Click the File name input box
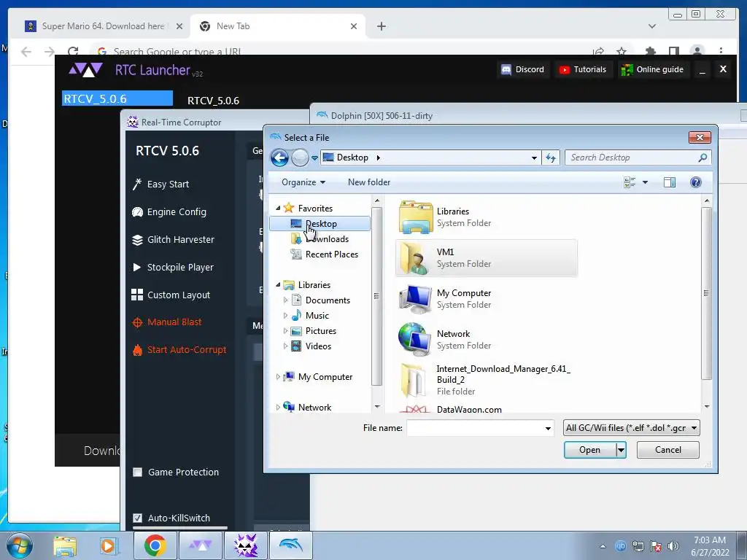Viewport: 747px width, 560px height. click(x=474, y=428)
